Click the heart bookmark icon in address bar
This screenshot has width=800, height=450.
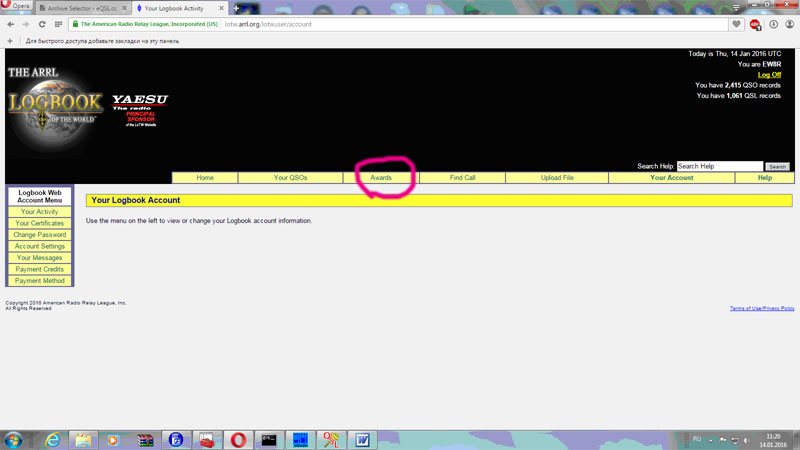[x=737, y=23]
